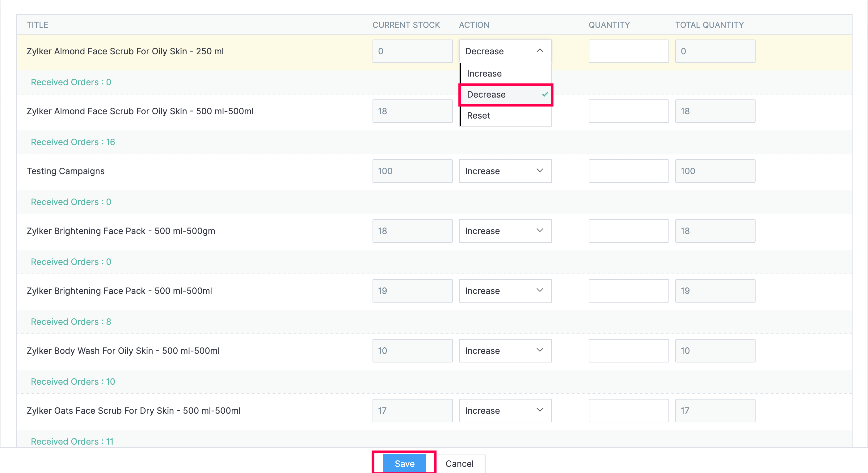Click quantity field for Almond Face Scrub 250 ml
The image size is (868, 473).
[x=628, y=51]
